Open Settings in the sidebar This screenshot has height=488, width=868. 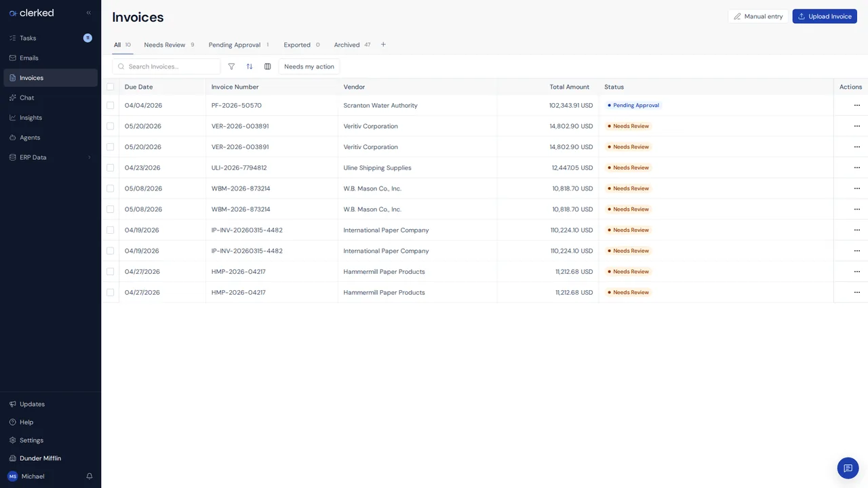(x=50, y=440)
